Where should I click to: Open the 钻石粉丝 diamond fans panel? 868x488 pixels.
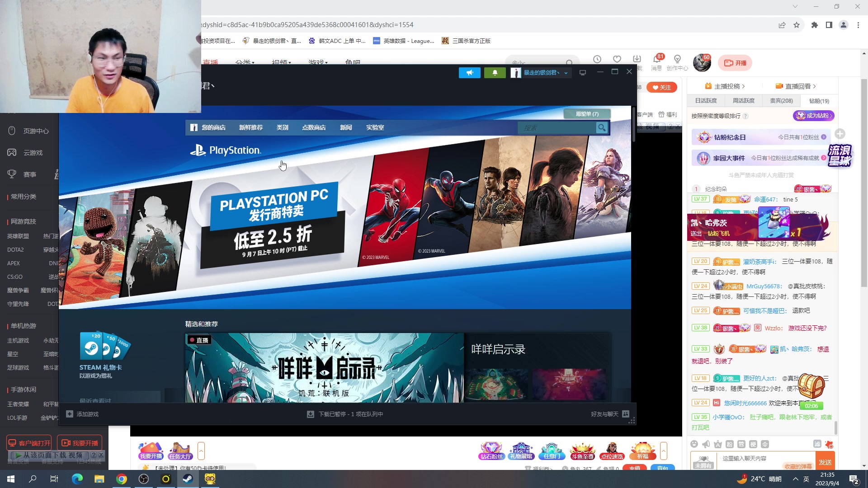492,450
